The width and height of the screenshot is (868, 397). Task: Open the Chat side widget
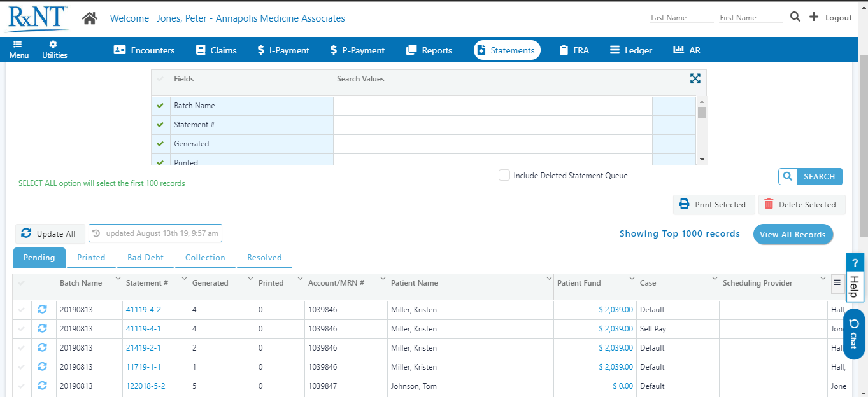pyautogui.click(x=853, y=334)
